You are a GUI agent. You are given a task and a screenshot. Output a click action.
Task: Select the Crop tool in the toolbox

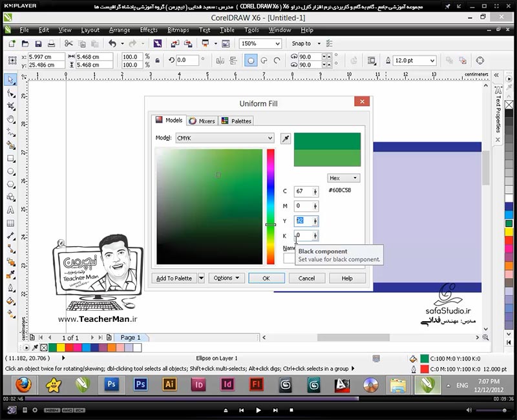pyautogui.click(x=10, y=106)
